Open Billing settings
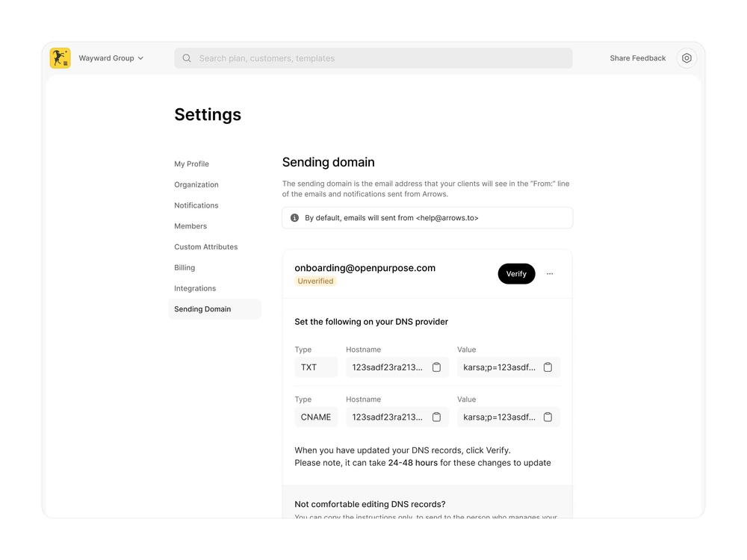The image size is (747, 560). [x=185, y=267]
